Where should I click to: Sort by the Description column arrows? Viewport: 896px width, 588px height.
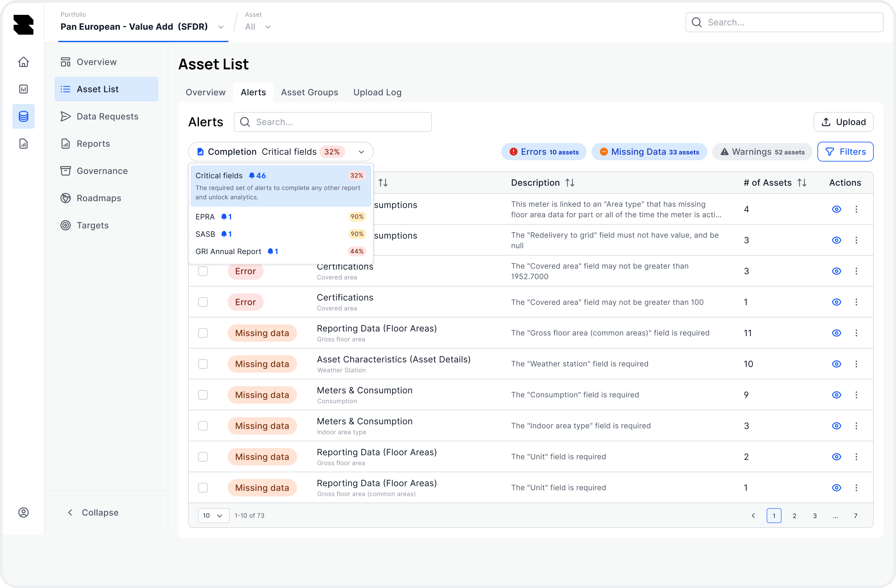[x=570, y=183]
